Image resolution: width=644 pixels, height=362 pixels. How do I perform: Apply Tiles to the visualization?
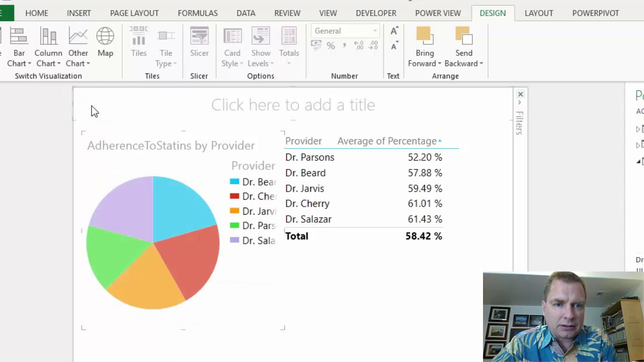pos(138,43)
